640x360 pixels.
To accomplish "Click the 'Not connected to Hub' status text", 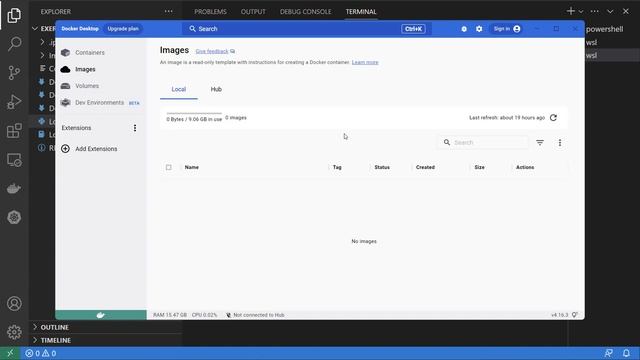I will (259, 315).
